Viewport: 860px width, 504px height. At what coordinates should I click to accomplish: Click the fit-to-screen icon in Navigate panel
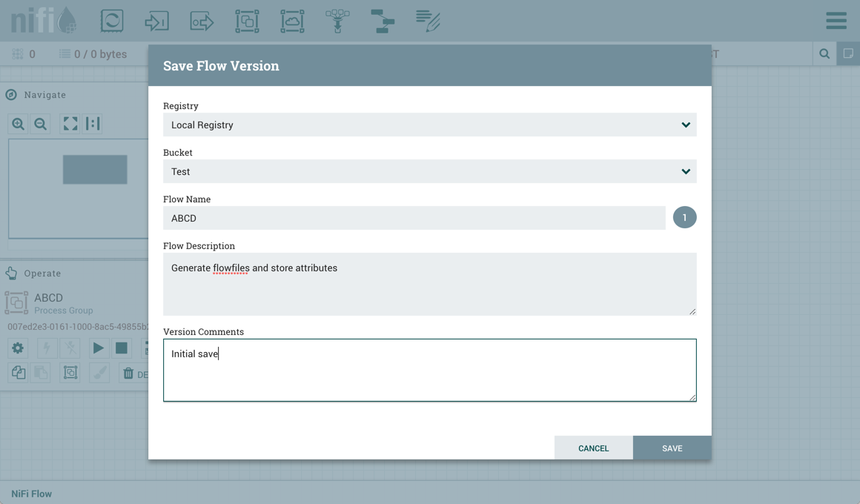(x=70, y=123)
